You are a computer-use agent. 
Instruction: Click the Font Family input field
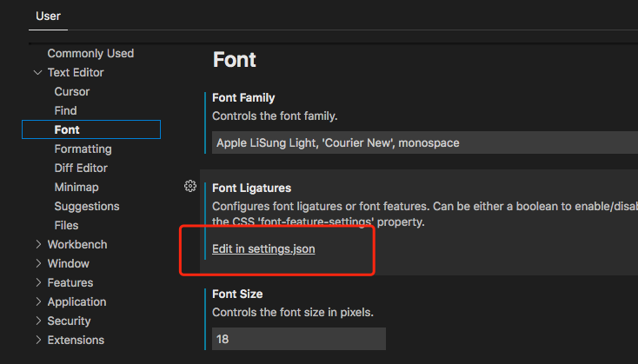[424, 142]
